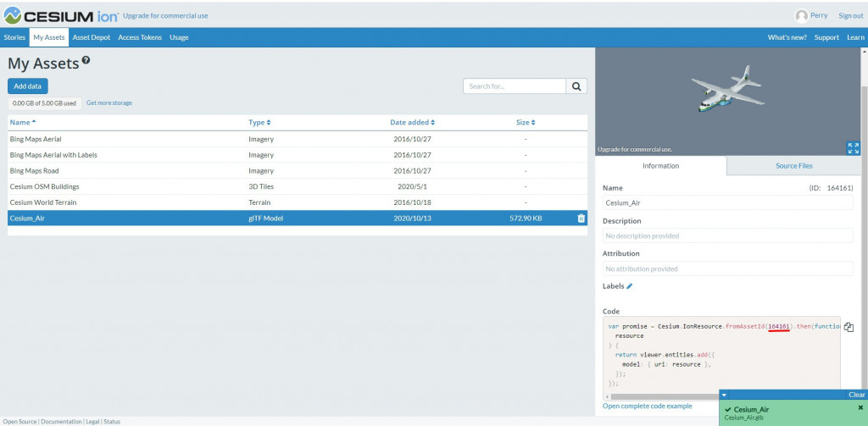Go to the Access Tokens tab

pos(140,37)
